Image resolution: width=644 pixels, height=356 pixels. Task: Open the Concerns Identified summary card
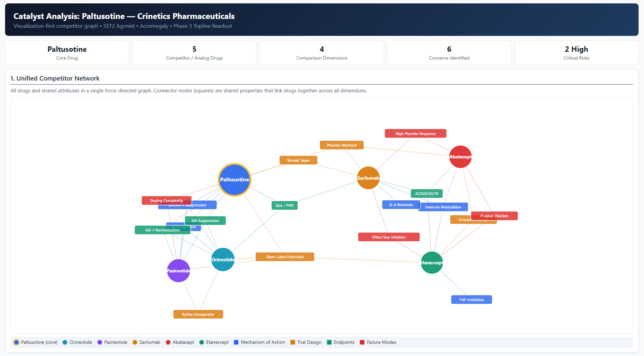point(449,52)
